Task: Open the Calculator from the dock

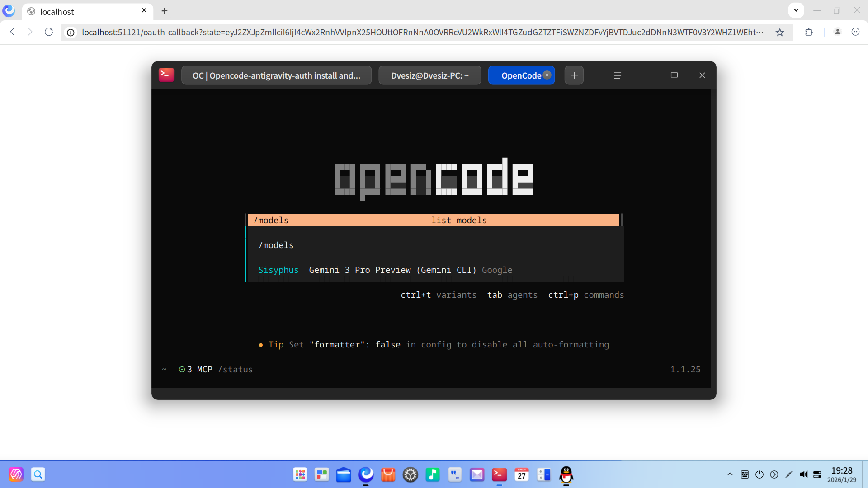Action: tap(544, 474)
